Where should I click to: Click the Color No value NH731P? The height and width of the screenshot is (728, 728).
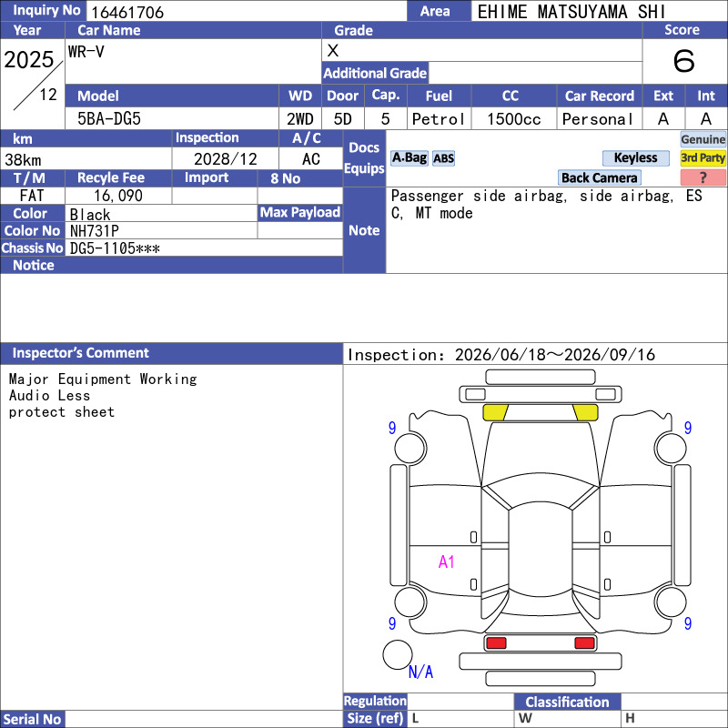click(95, 231)
